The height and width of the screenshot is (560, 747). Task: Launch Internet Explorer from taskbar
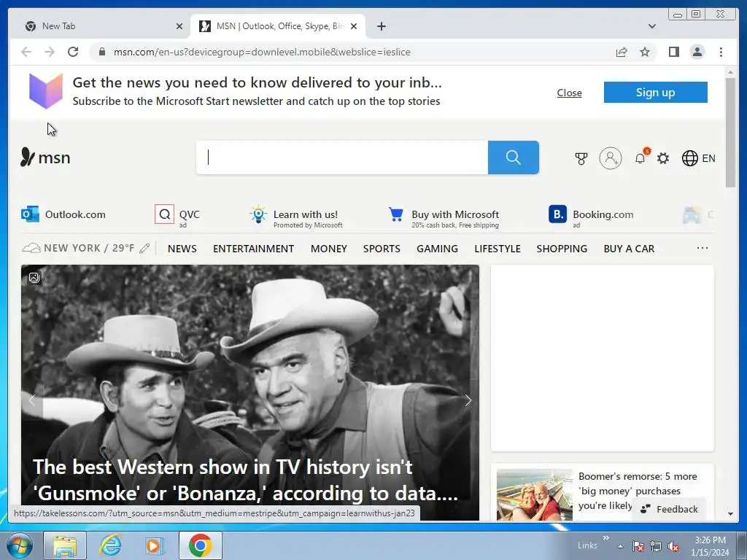(110, 545)
